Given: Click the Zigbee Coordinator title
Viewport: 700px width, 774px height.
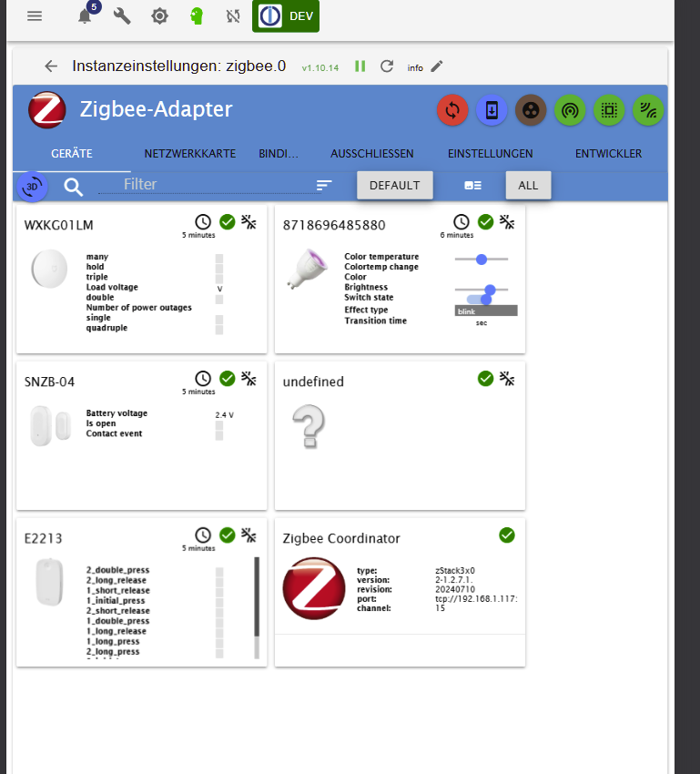Looking at the screenshot, I should click(x=341, y=538).
